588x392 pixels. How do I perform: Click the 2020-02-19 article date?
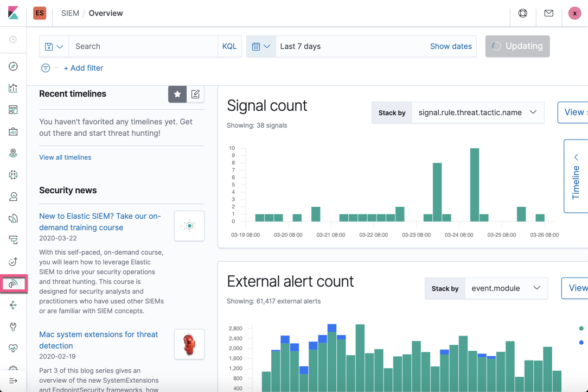tap(57, 356)
